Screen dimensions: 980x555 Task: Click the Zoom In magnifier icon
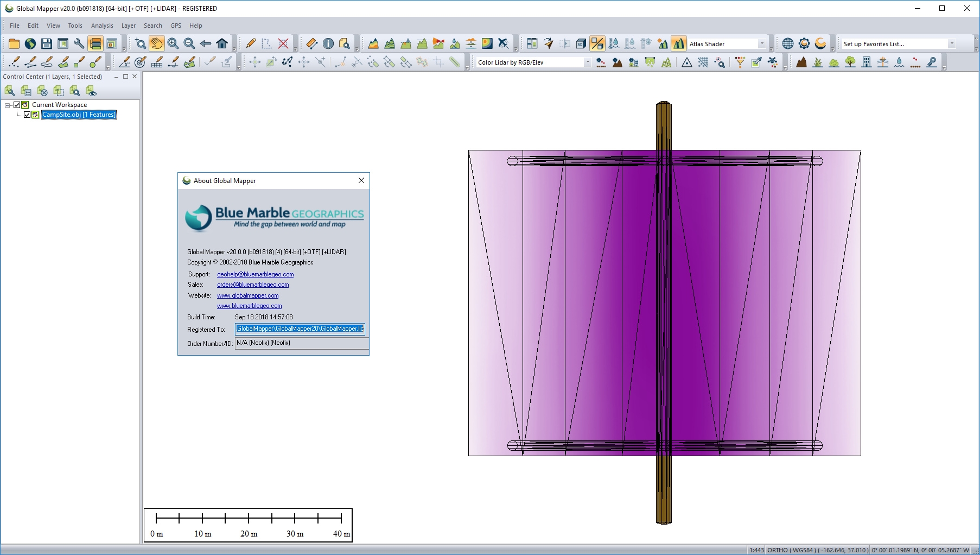coord(173,44)
